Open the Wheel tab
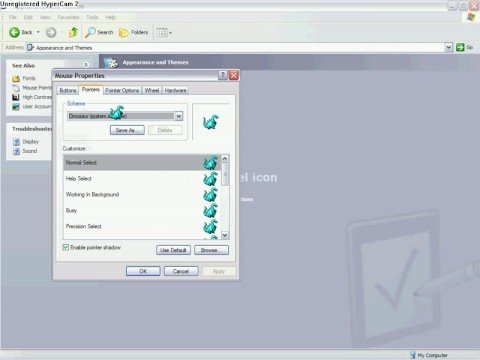Viewport: 480px width, 360px height. 152,90
